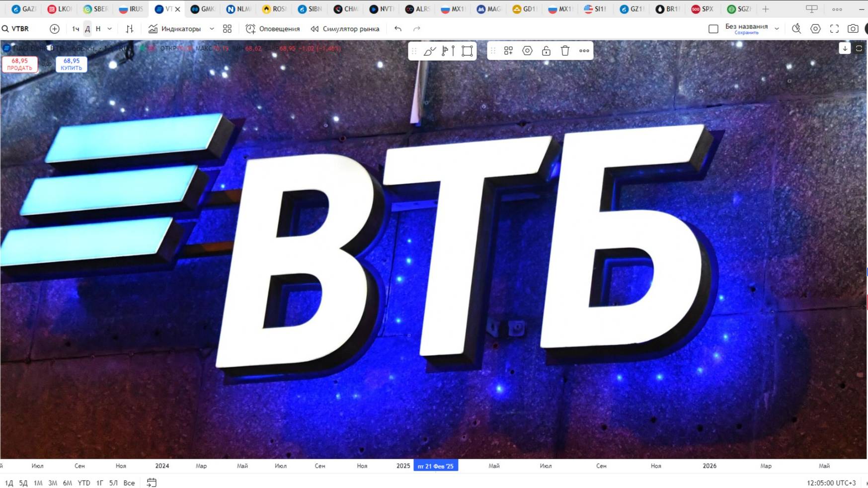Open the indicator templates grid icon
The image size is (868, 488).
[227, 29]
